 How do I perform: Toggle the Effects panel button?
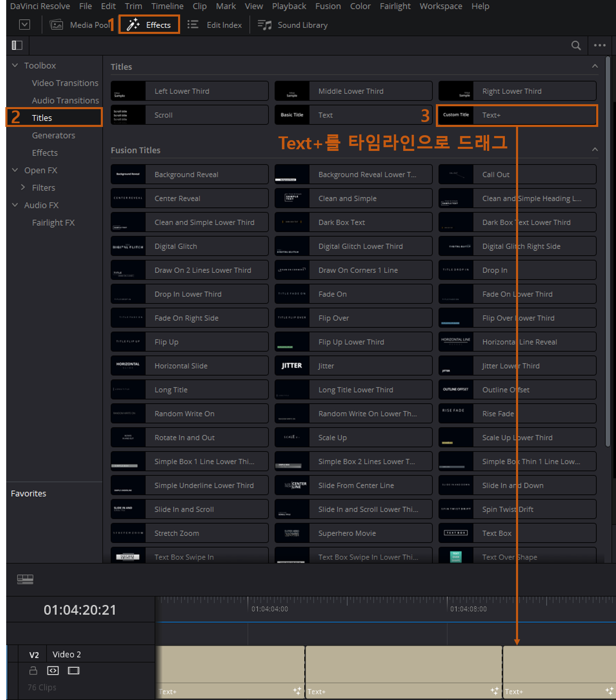(149, 25)
